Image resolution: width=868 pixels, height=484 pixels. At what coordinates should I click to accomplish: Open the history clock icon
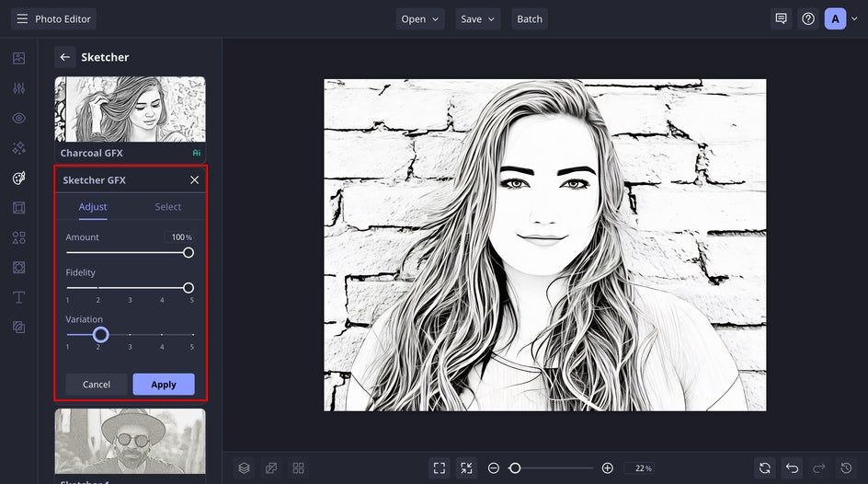click(x=847, y=468)
